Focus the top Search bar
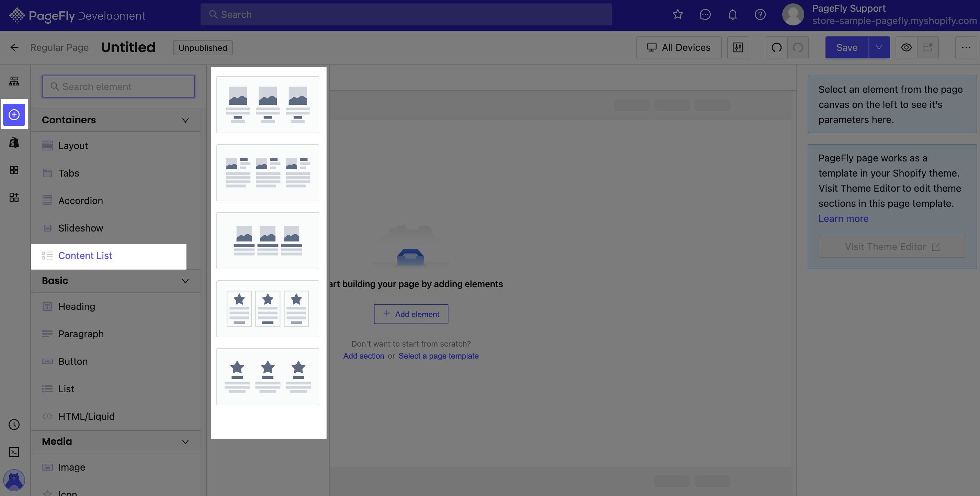 point(406,14)
